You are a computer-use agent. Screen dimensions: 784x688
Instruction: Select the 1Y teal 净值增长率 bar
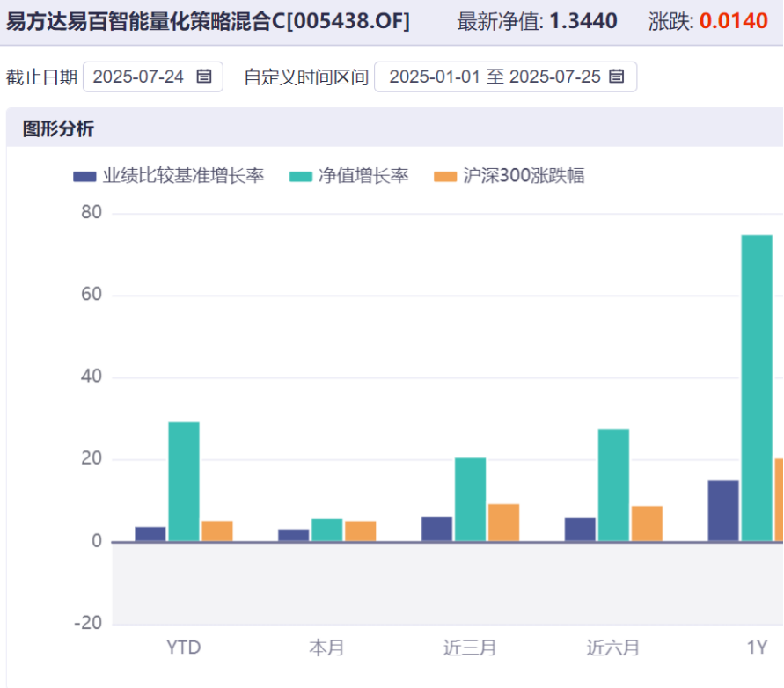point(757,389)
